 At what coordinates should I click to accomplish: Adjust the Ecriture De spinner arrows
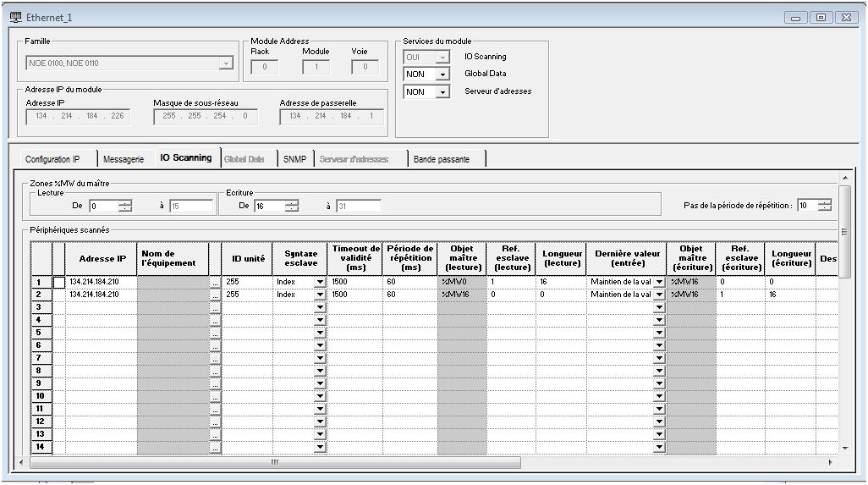pos(292,206)
